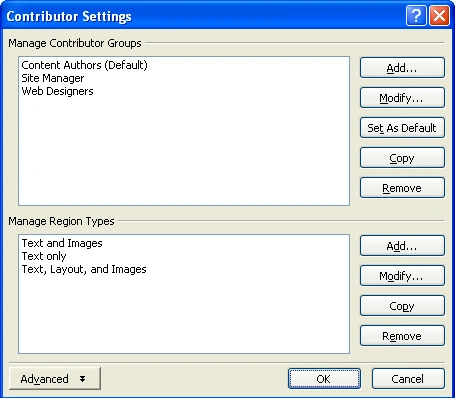455x398 pixels.
Task: Click Modify in Manage Contributor Groups
Action: (402, 98)
